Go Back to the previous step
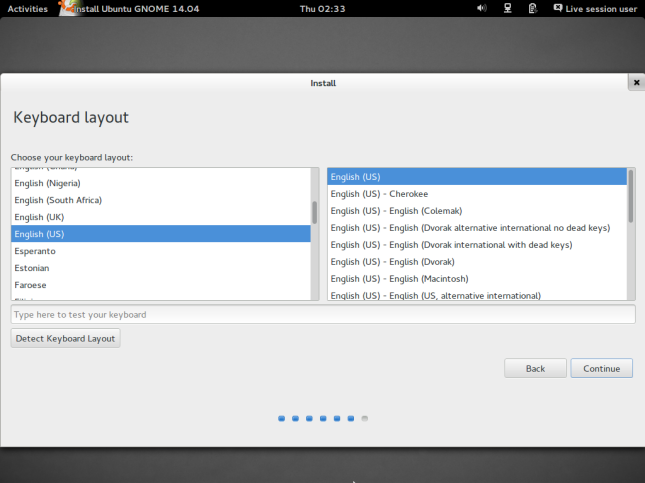The height and width of the screenshot is (483, 645). tap(535, 368)
